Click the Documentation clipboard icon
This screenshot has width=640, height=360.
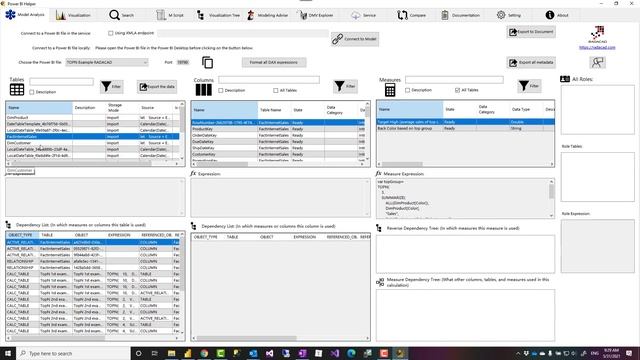tap(445, 15)
